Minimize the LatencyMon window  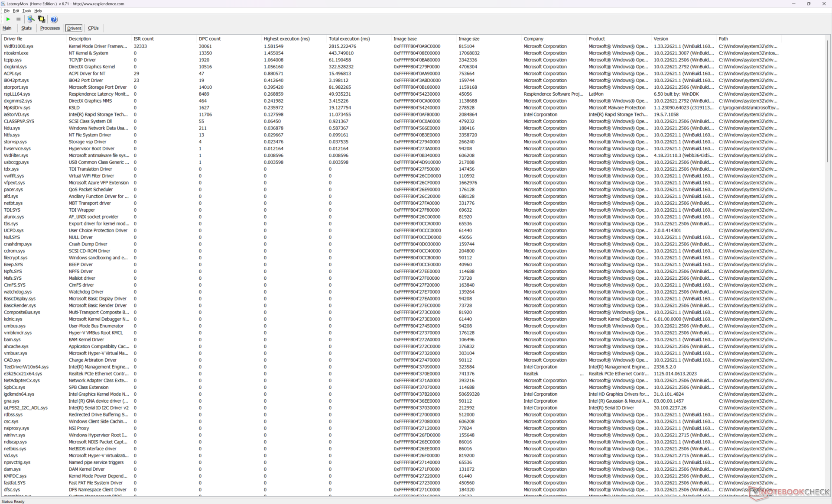tap(793, 3)
